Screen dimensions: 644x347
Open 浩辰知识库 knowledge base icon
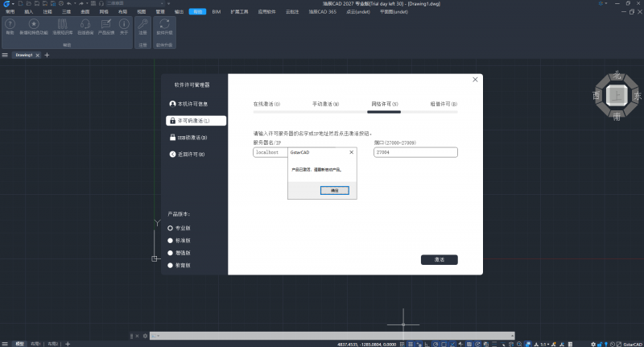click(x=63, y=27)
